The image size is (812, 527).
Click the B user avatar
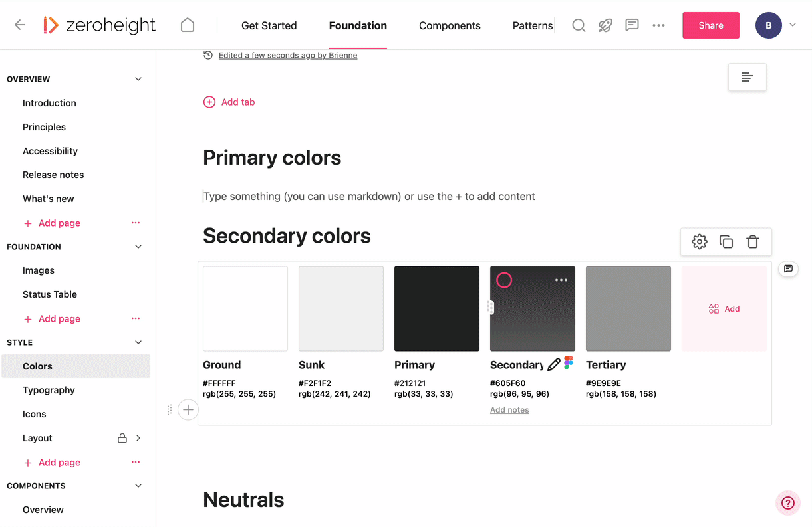coord(769,25)
